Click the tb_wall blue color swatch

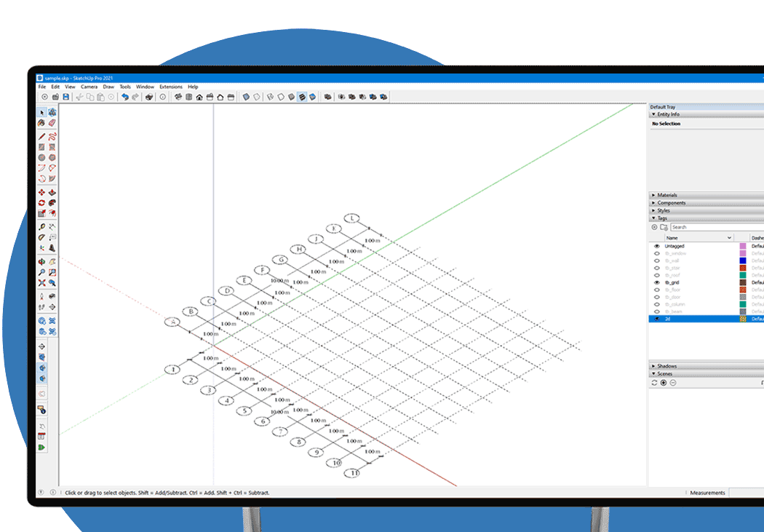click(x=743, y=261)
